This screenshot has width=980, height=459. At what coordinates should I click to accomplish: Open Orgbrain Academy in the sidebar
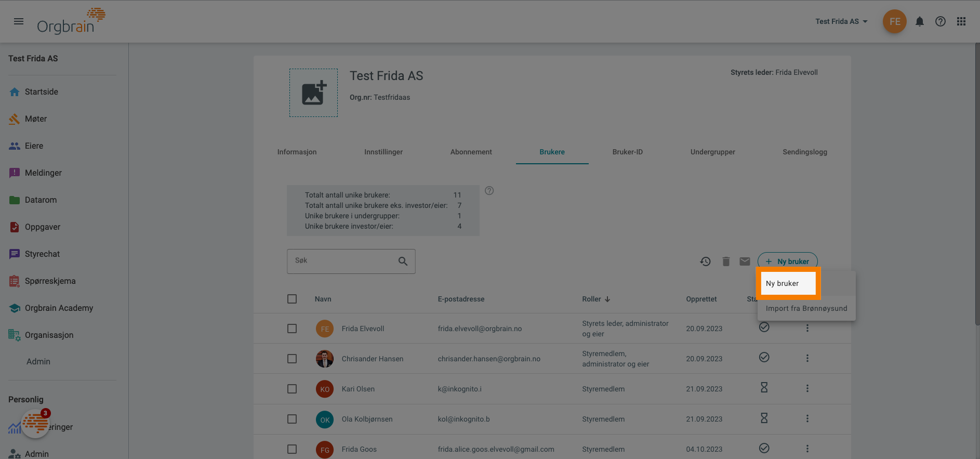[x=59, y=308]
